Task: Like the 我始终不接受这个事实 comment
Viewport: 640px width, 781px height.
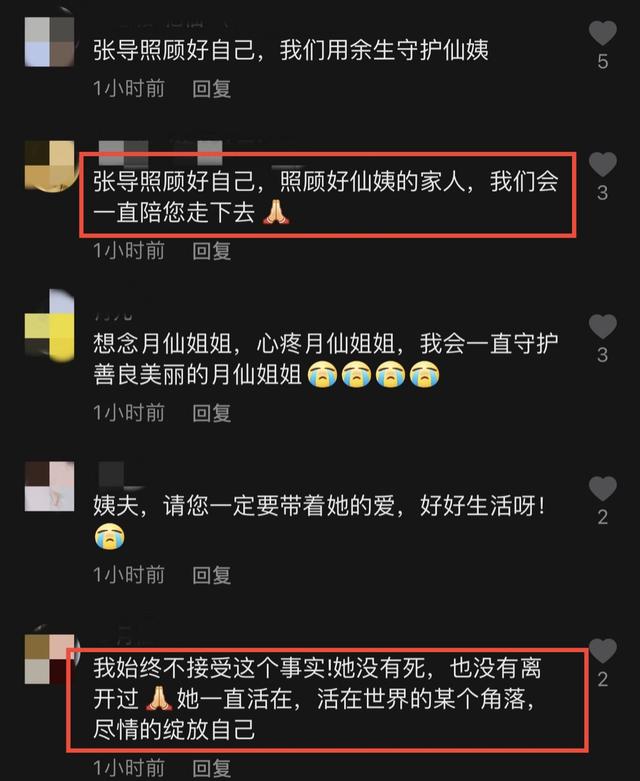Action: (x=603, y=651)
